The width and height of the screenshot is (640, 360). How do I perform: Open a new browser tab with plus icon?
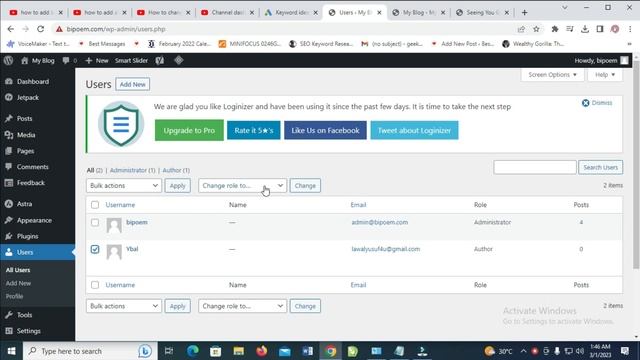pyautogui.click(x=524, y=13)
